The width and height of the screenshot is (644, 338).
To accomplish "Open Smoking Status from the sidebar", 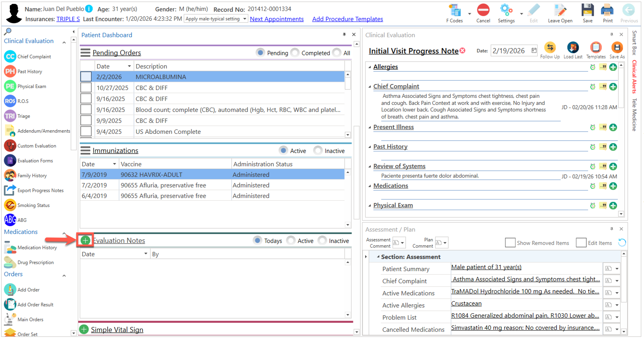I will coord(10,205).
